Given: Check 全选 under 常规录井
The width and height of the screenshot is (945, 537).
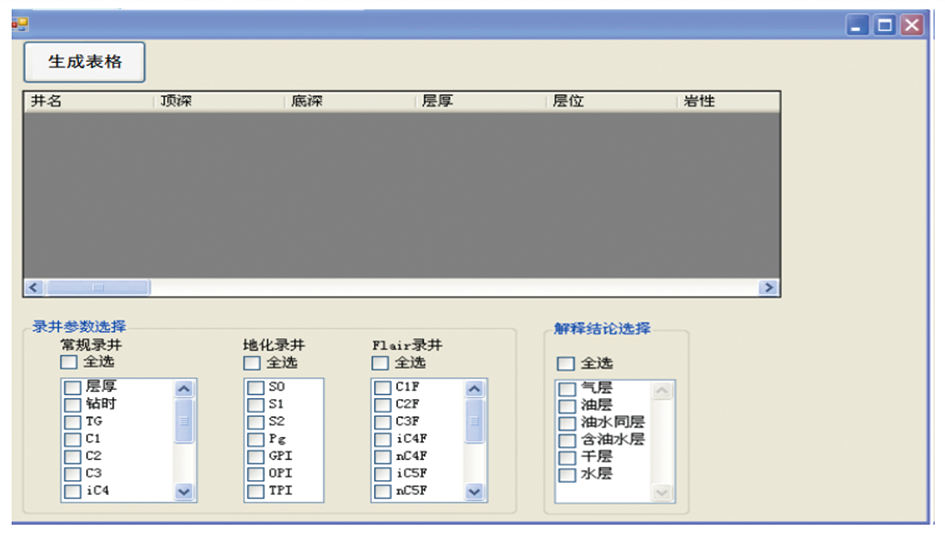Looking at the screenshot, I should pyautogui.click(x=68, y=363).
